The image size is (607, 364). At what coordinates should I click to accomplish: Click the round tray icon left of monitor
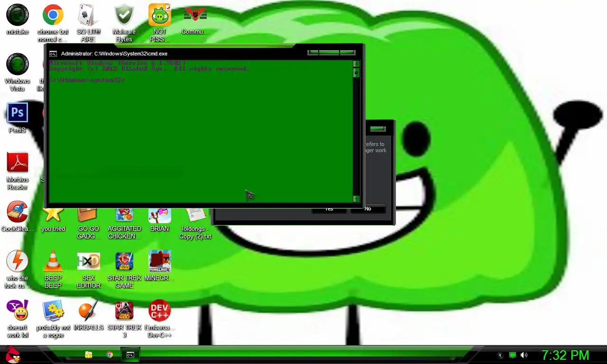[500, 355]
